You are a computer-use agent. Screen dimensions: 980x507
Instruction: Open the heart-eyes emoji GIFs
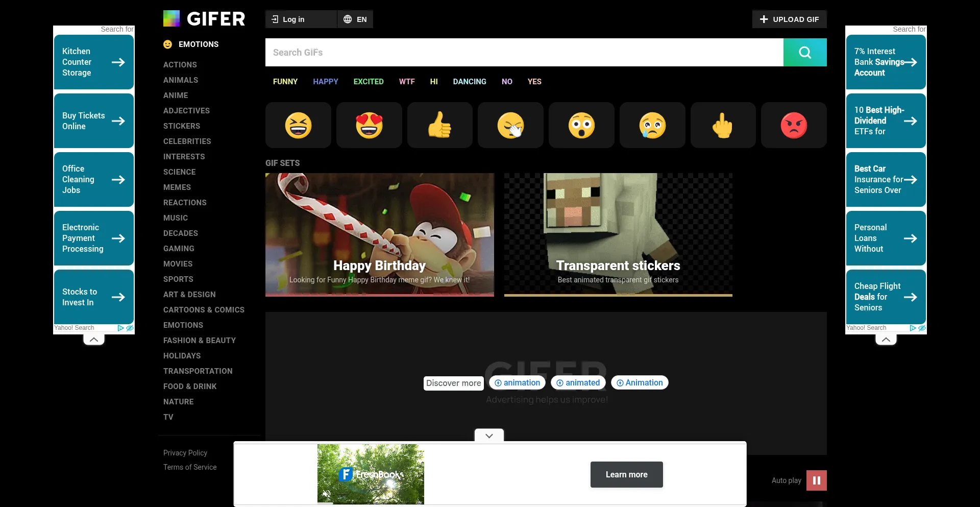click(x=369, y=125)
